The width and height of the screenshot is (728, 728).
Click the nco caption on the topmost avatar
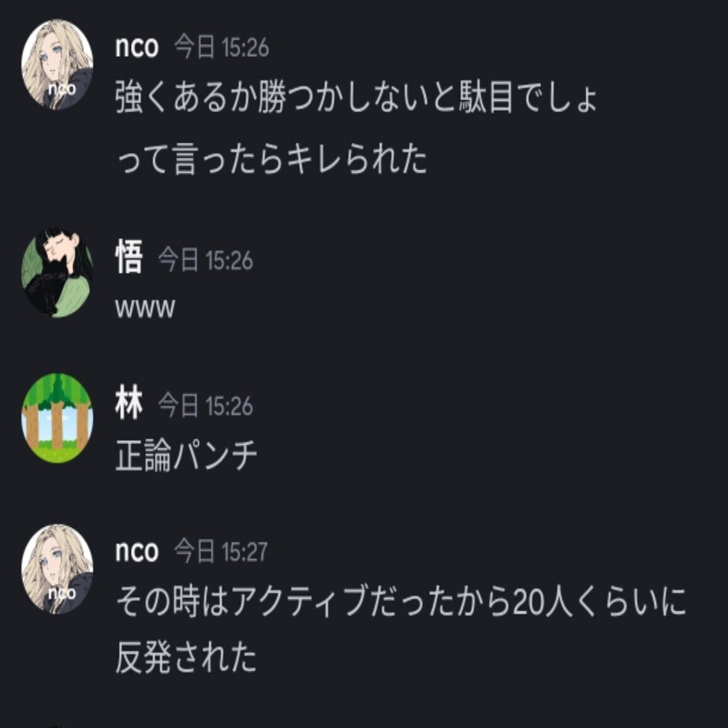(x=62, y=88)
